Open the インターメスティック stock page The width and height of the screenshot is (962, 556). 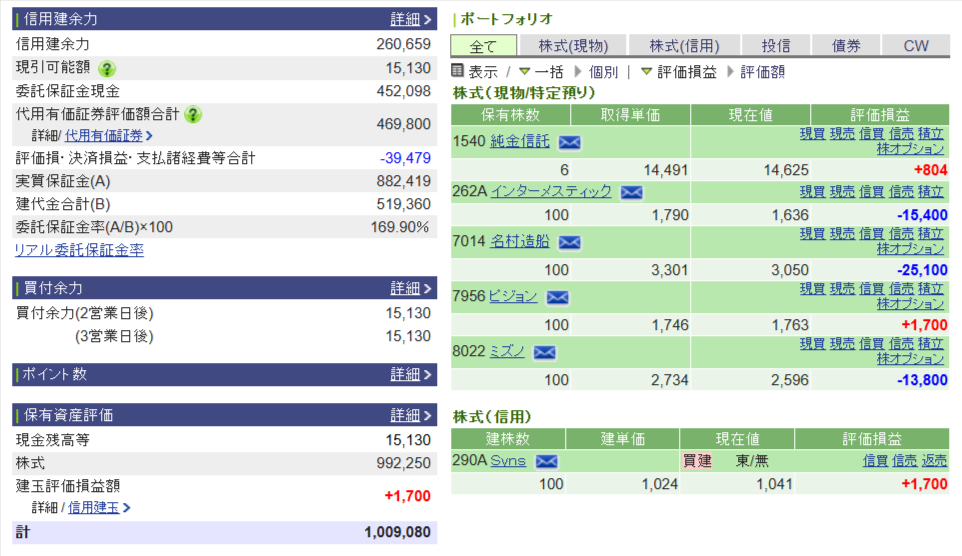(551, 191)
